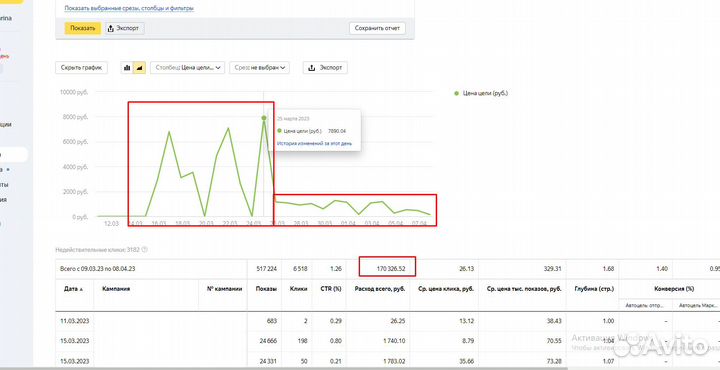Image resolution: width=720 pixels, height=370 pixels.
Task: Select depth cell 1.07
Action: point(608,361)
